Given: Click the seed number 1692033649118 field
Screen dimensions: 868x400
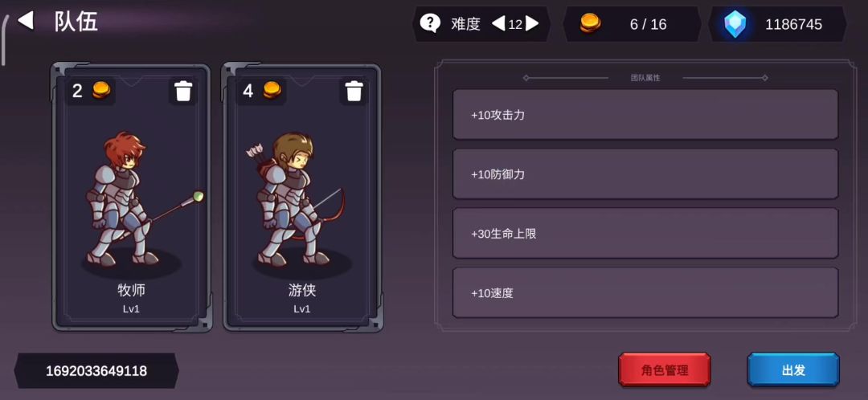Looking at the screenshot, I should click(96, 370).
